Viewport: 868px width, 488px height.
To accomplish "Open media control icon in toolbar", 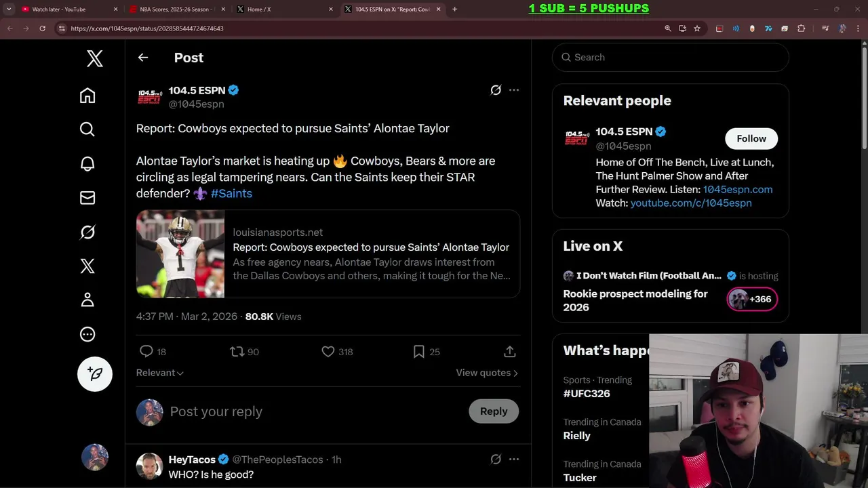I will pos(825,28).
